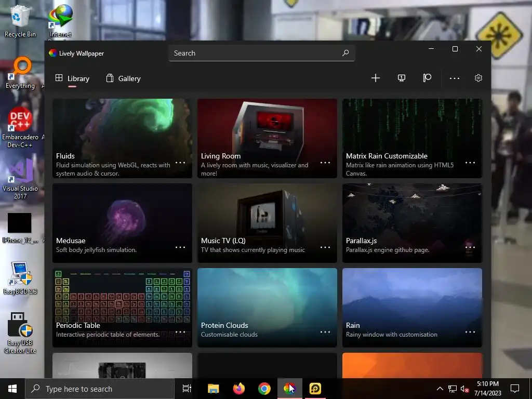Viewport: 532px width, 399px height.
Task: Click the network tray icon
Action: point(453,389)
